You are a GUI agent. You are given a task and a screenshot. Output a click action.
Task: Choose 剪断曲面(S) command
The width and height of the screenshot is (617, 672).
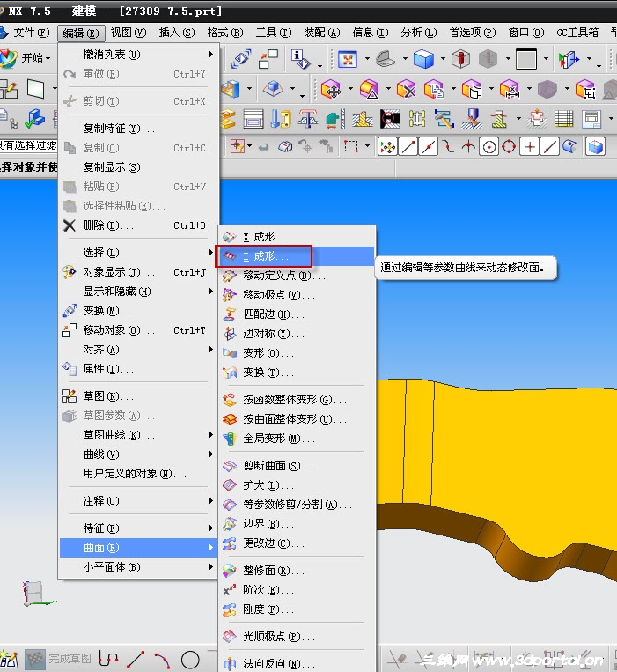pyautogui.click(x=296, y=466)
